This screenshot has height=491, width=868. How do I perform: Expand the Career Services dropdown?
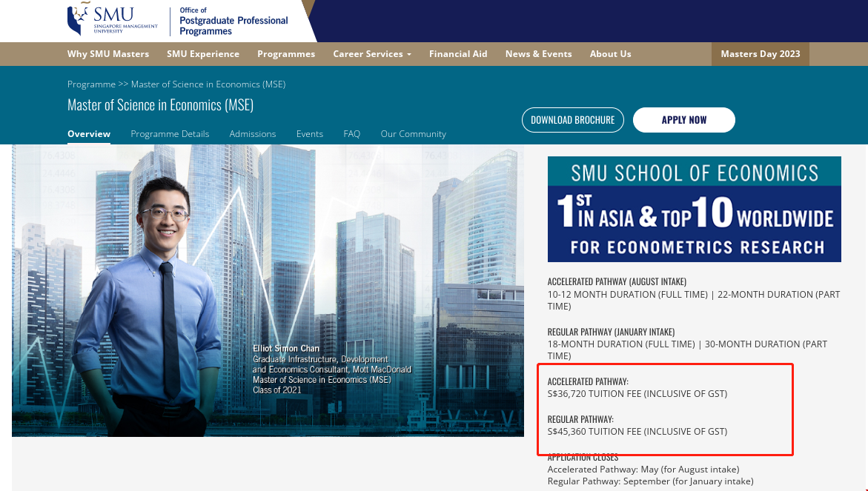[371, 54]
